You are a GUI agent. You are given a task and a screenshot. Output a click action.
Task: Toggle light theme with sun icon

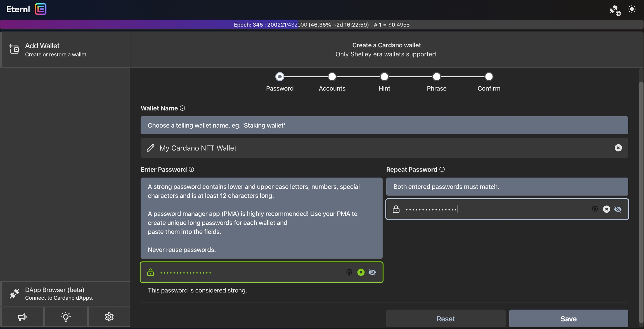(632, 9)
